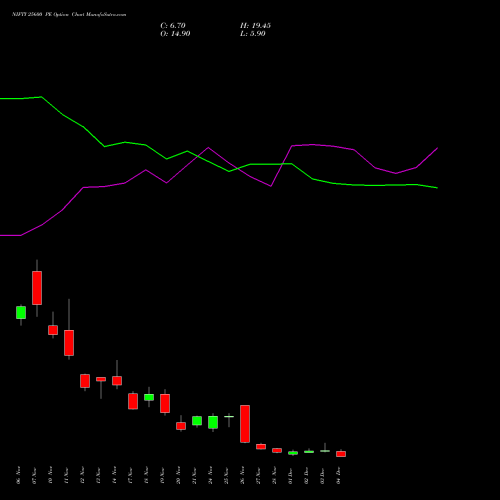
Task: Click the 04 Dec date label
Action: (338, 475)
